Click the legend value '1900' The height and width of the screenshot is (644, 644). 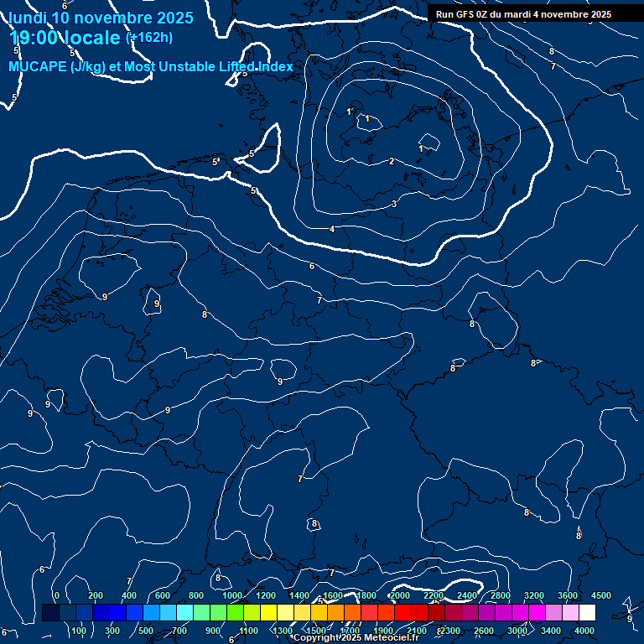click(x=382, y=631)
